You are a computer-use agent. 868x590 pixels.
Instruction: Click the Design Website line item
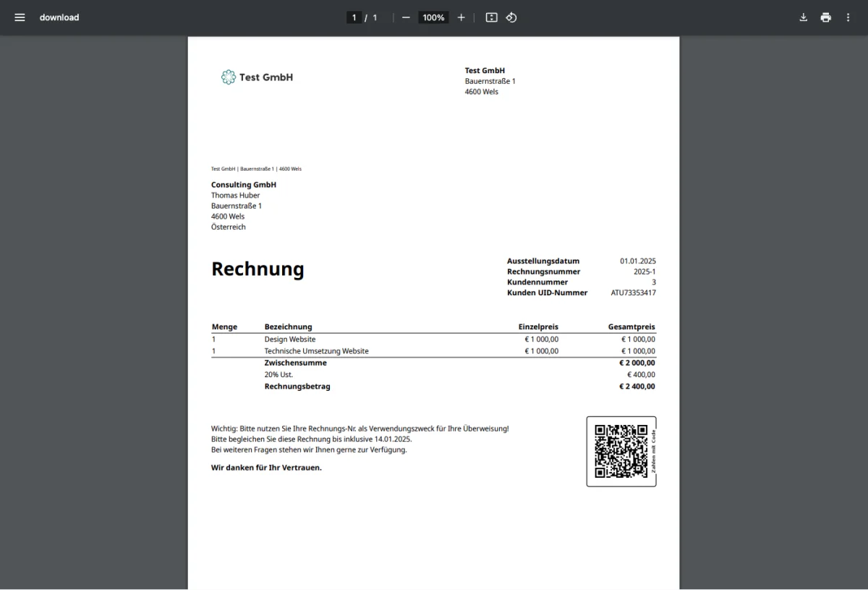tap(290, 339)
